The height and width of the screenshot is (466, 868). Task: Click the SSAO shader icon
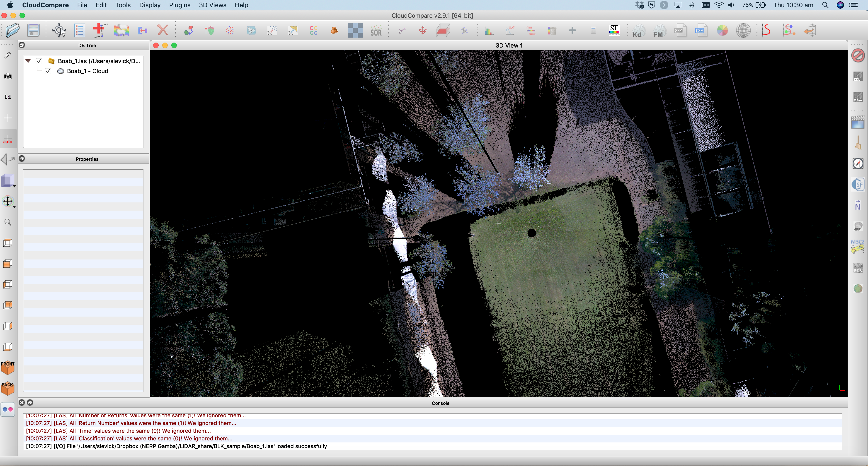pos(858,97)
